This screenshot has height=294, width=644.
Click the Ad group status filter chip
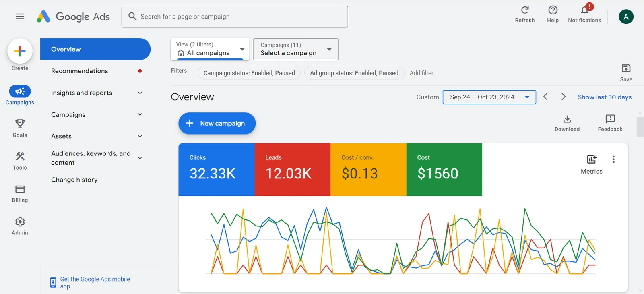[354, 73]
